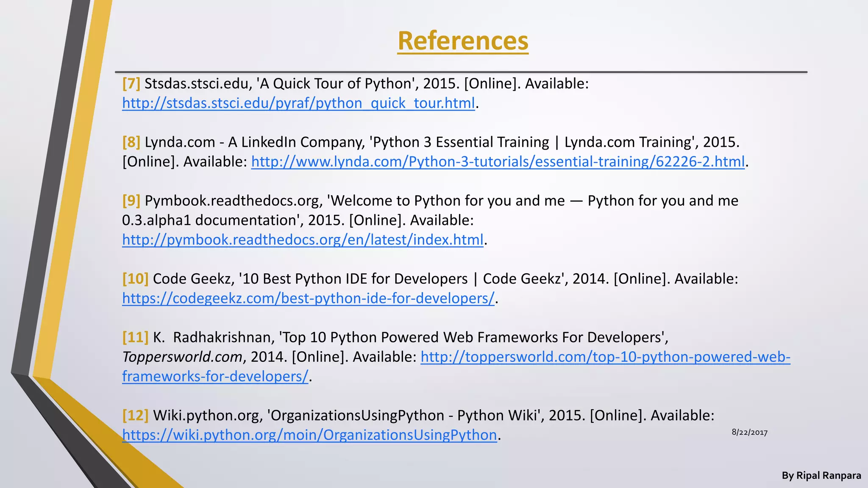This screenshot has width=868, height=488.
Task: Click the 8/22/2017 date text
Action: point(750,432)
